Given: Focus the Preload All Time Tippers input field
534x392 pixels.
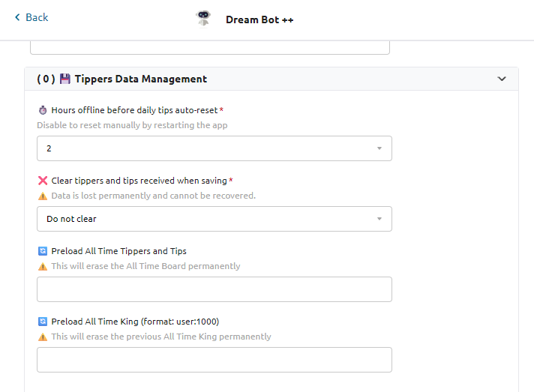Looking at the screenshot, I should click(214, 289).
